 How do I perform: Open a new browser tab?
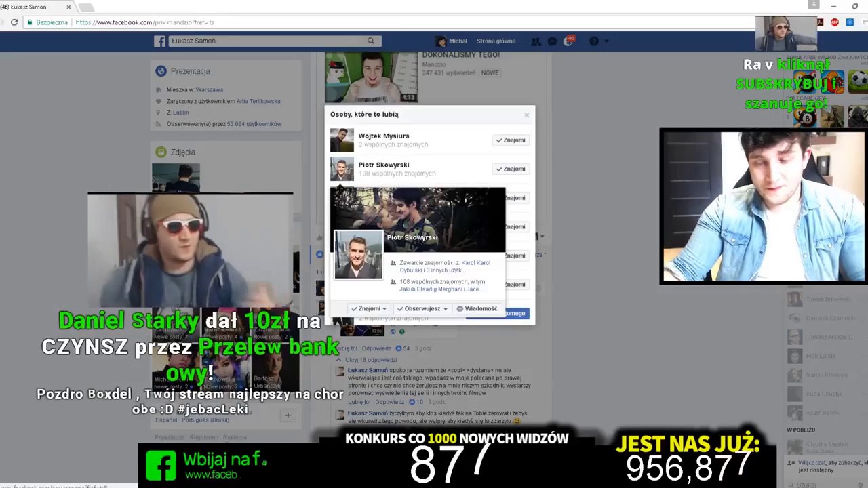pos(86,7)
